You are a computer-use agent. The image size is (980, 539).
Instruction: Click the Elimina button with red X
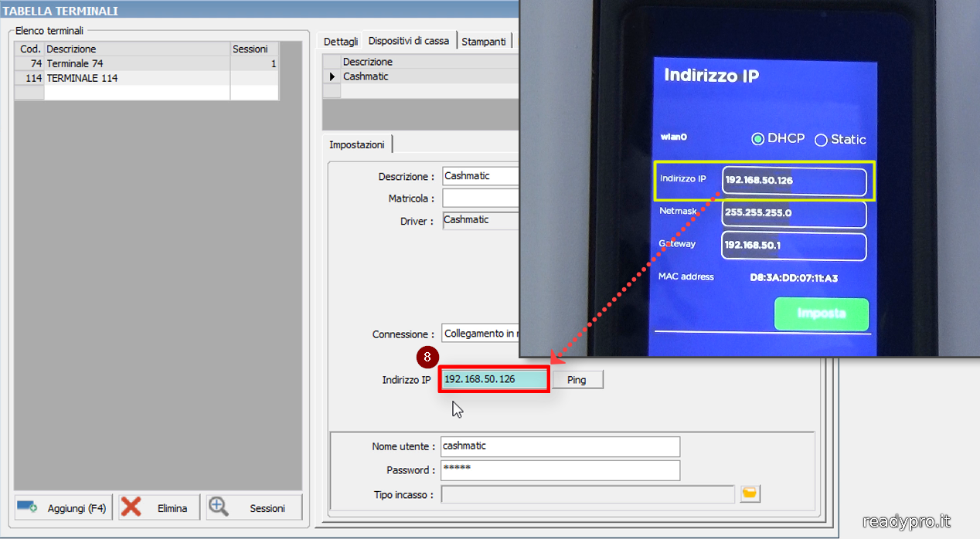(x=159, y=507)
